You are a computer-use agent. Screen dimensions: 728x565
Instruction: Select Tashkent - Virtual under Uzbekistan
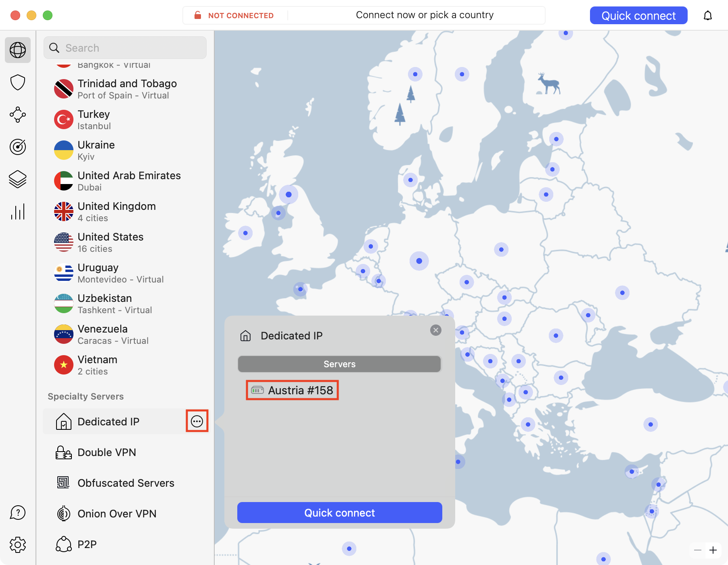(115, 310)
